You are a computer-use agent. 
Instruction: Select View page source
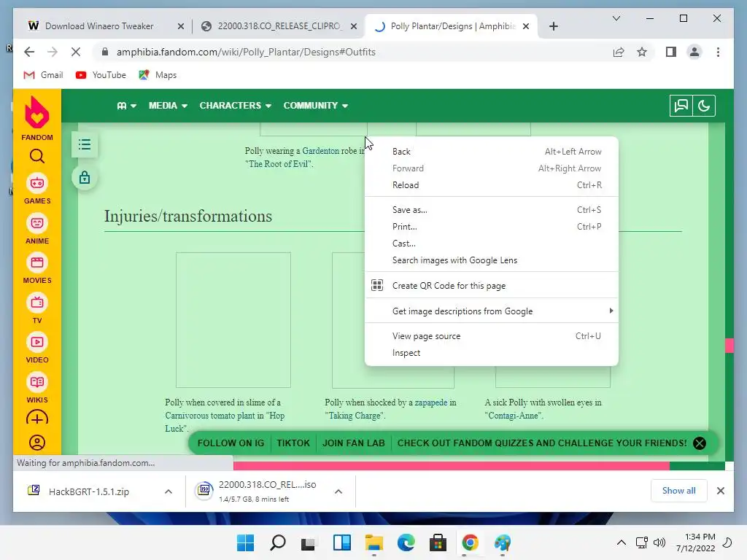click(x=491, y=336)
